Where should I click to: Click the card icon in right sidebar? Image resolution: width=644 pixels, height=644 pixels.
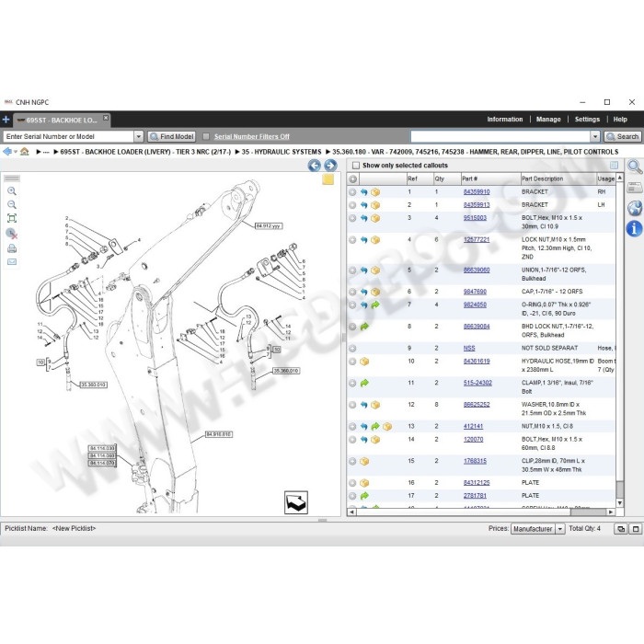(634, 188)
